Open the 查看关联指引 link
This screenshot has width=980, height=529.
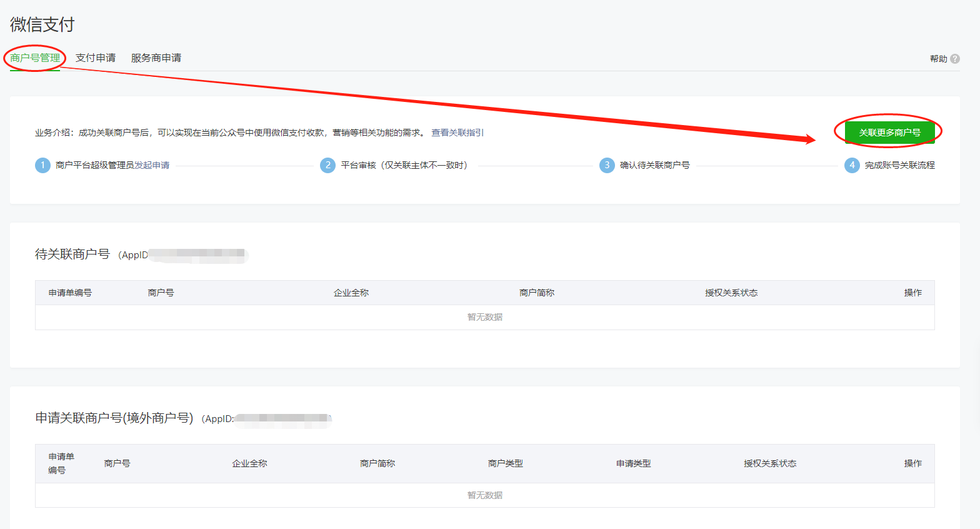click(x=457, y=133)
